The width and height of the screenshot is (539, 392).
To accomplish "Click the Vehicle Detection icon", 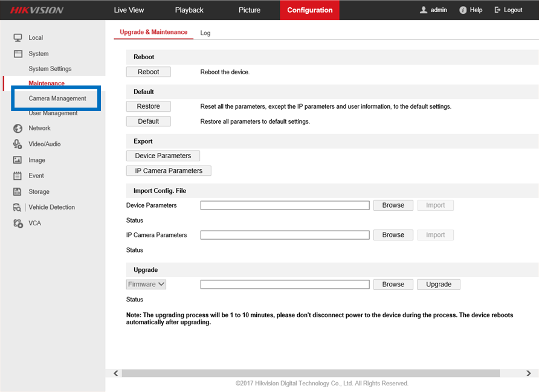I will (x=18, y=207).
